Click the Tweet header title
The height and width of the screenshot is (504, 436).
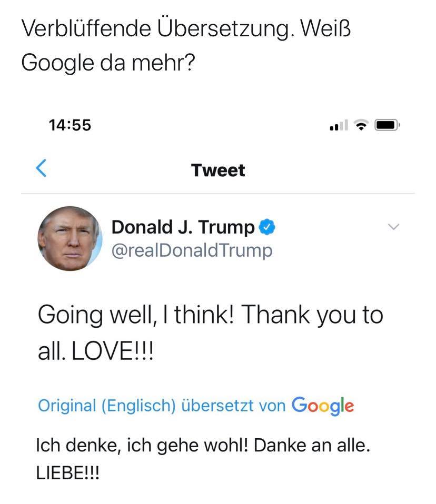(218, 170)
